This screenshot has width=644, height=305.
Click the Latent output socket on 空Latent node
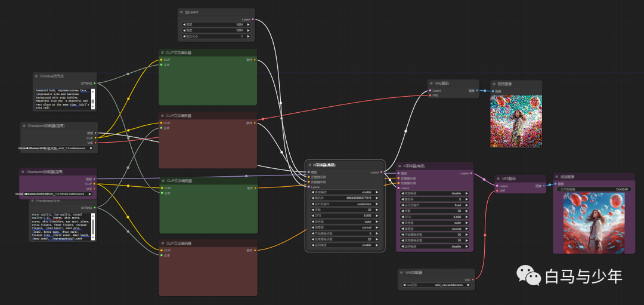pyautogui.click(x=253, y=19)
